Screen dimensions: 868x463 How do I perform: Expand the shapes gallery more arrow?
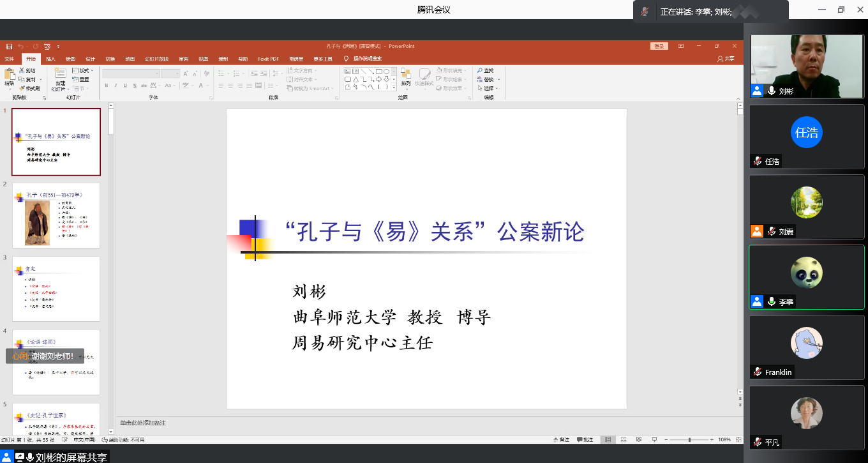(x=394, y=87)
